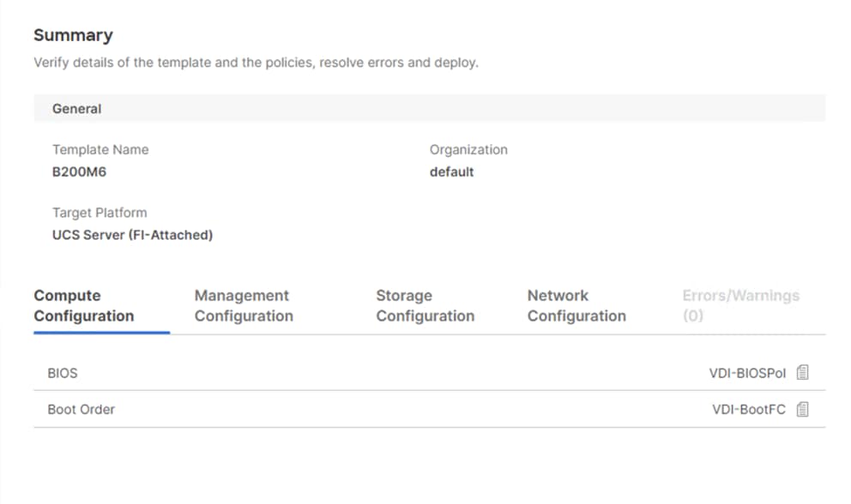This screenshot has height=504, width=851.
Task: Click the General section header
Action: click(76, 108)
